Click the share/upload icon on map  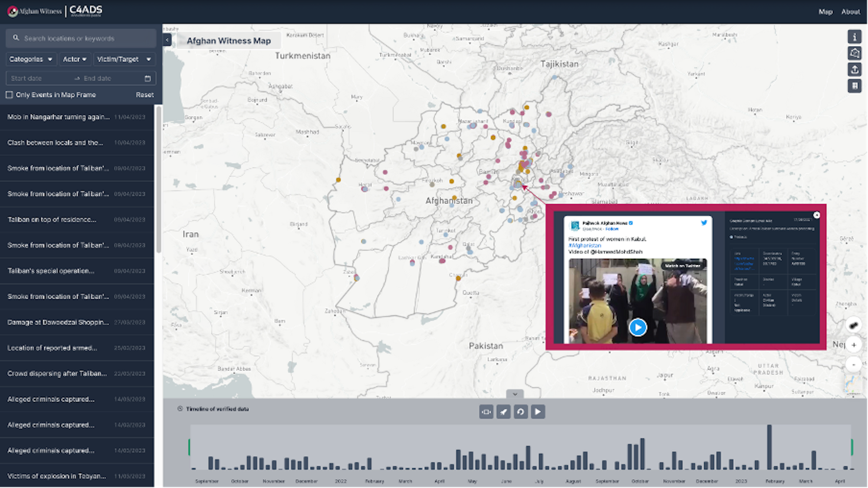[854, 69]
